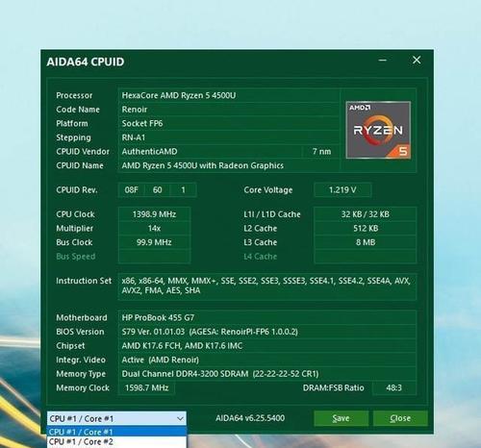Image resolution: width=481 pixels, height=448 pixels.
Task: Click the Chipset value AMD K17.6 FCH
Action: [182, 346]
